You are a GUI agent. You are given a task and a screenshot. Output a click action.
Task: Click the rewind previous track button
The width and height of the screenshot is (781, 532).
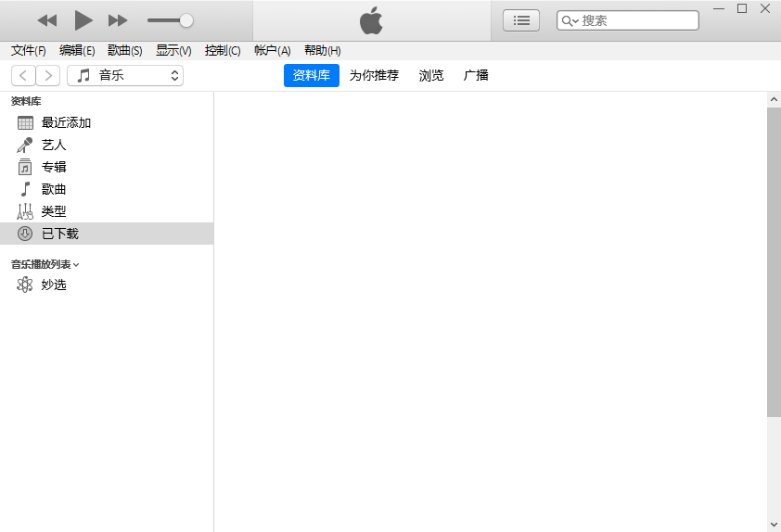pyautogui.click(x=47, y=20)
